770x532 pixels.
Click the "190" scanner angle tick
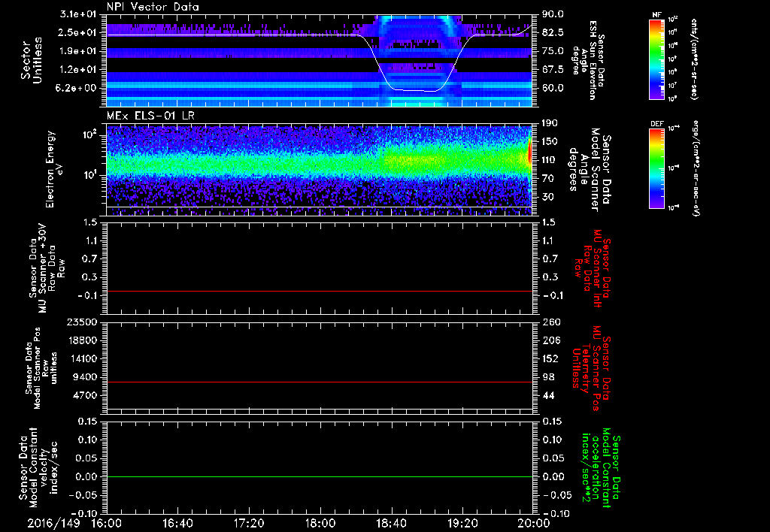(550, 123)
